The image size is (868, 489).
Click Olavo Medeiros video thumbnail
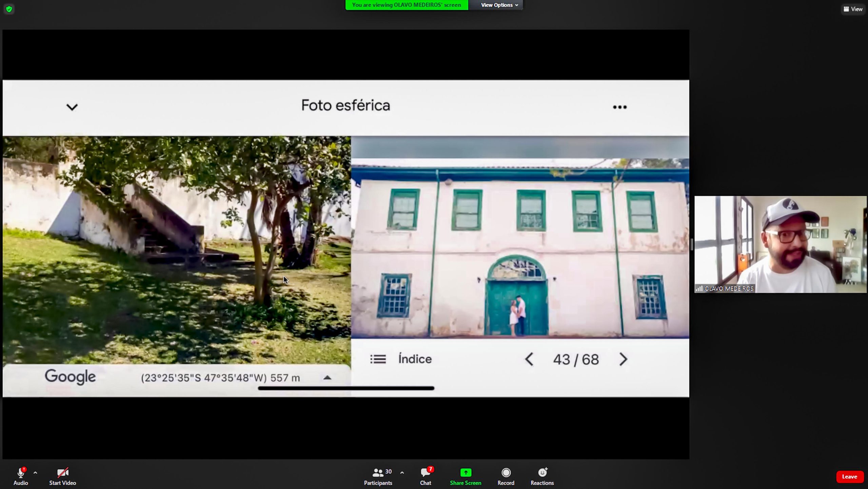click(x=780, y=244)
